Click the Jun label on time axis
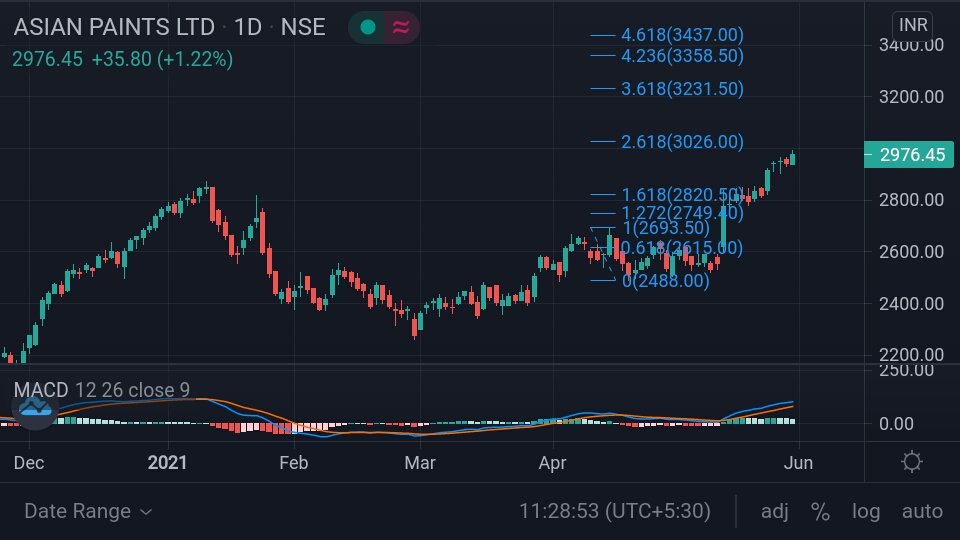This screenshot has height=540, width=960. point(798,462)
